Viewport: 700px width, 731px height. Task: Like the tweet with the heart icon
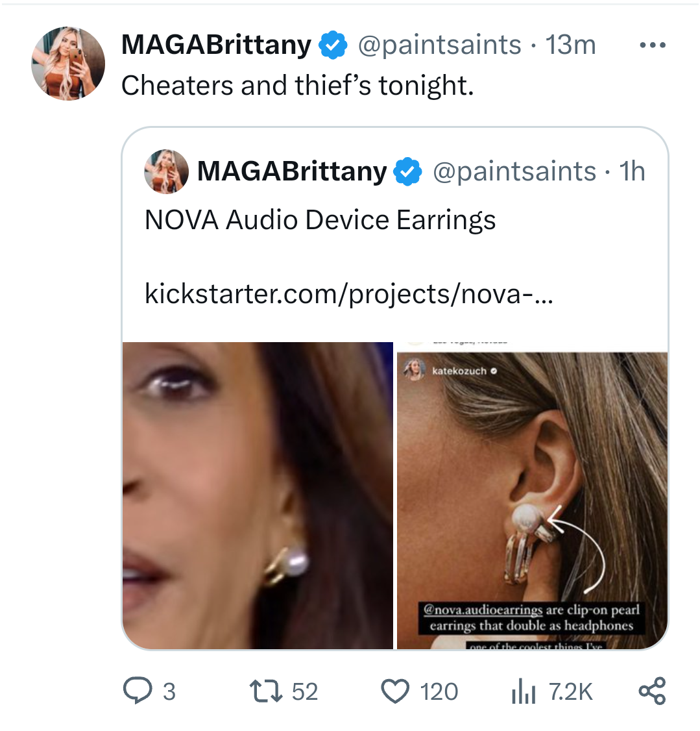tap(395, 691)
